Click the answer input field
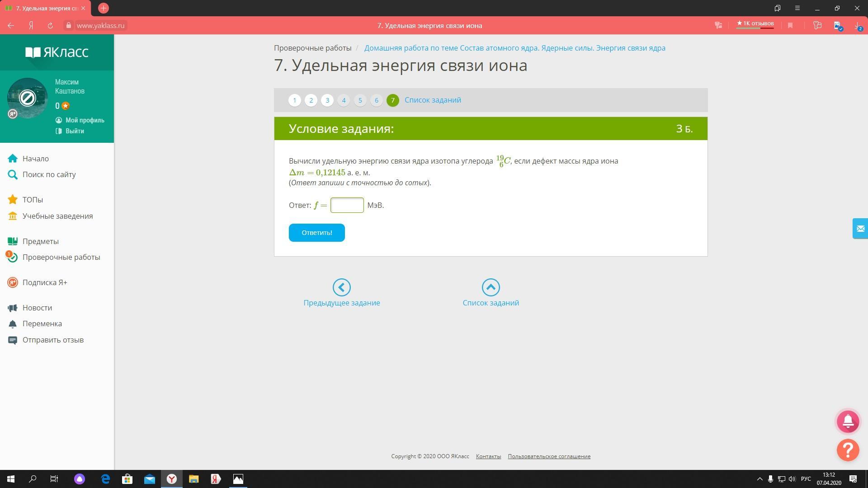The width and height of the screenshot is (868, 488). point(347,205)
